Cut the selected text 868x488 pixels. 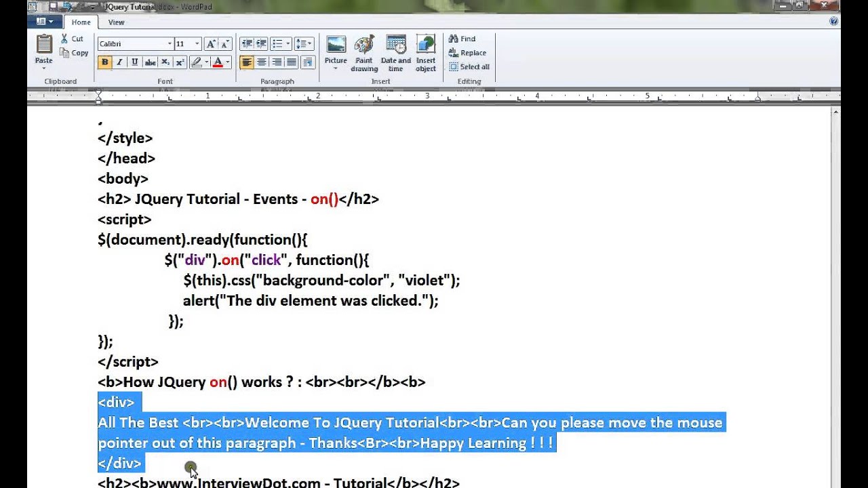click(x=72, y=39)
